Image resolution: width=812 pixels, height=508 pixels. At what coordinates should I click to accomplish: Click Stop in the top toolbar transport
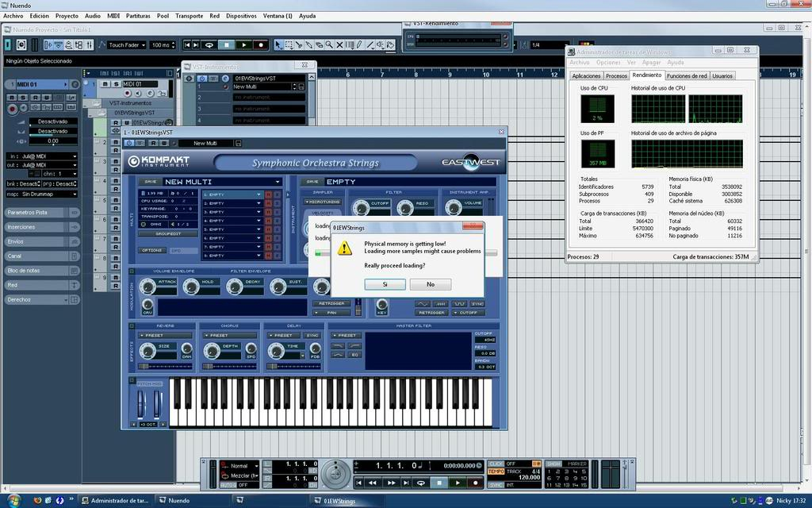pyautogui.click(x=227, y=45)
